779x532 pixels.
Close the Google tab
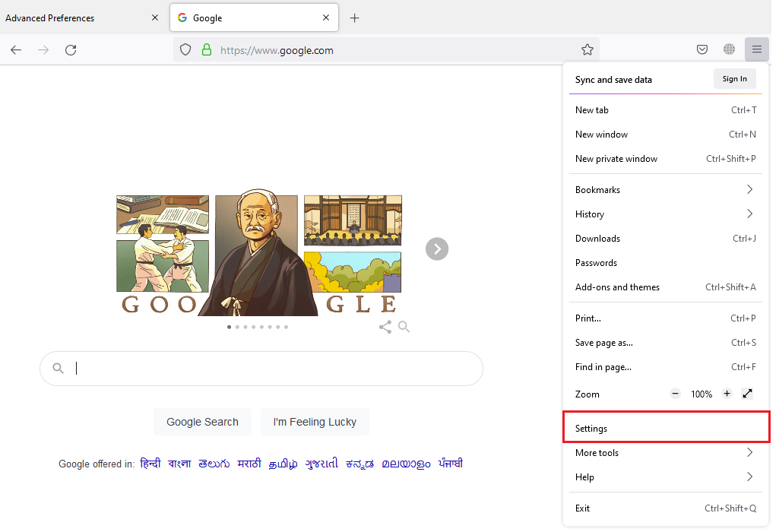(326, 18)
